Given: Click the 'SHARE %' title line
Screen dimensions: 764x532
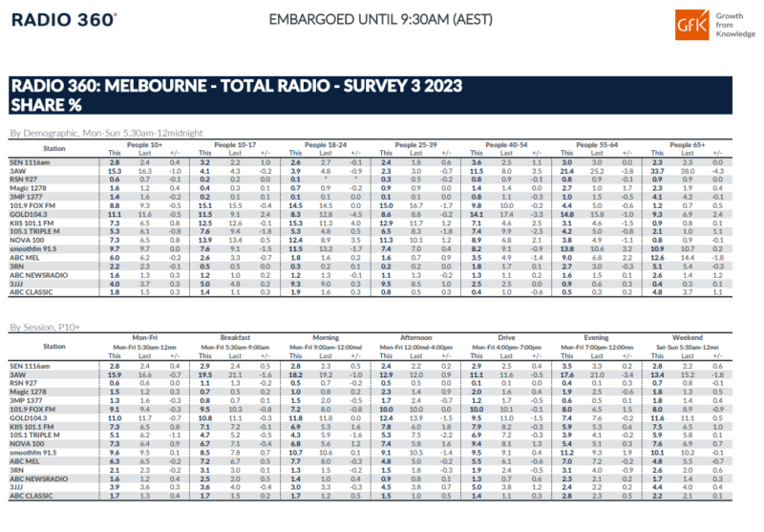Looking at the screenshot, I should 46,105.
